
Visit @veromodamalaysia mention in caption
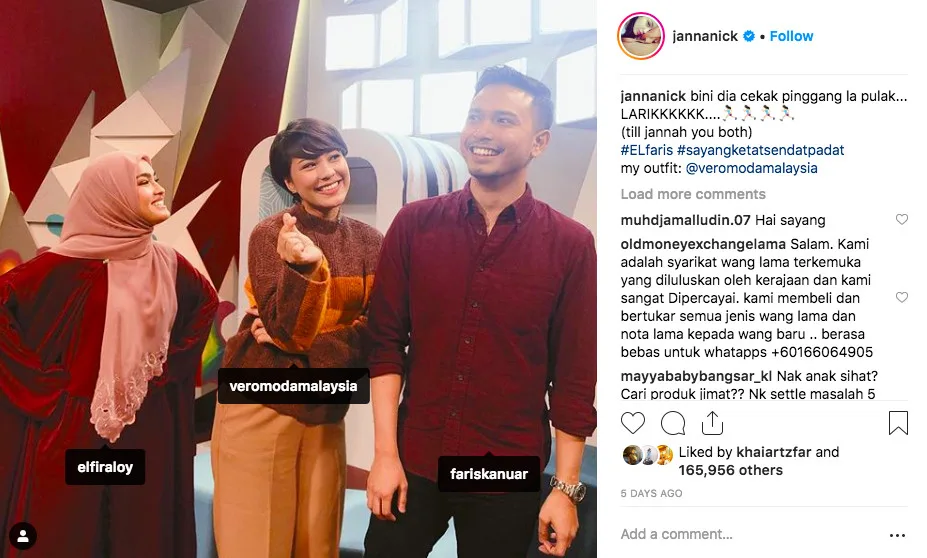pyautogui.click(x=751, y=168)
